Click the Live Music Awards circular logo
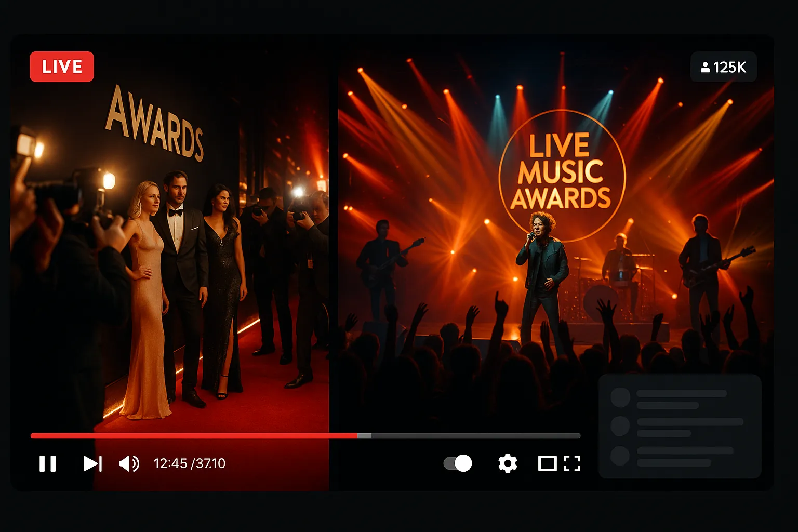Image resolution: width=798 pixels, height=532 pixels. (x=562, y=171)
